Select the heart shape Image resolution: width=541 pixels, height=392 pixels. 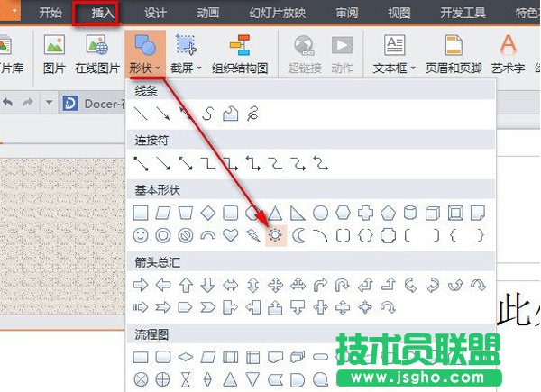231,236
